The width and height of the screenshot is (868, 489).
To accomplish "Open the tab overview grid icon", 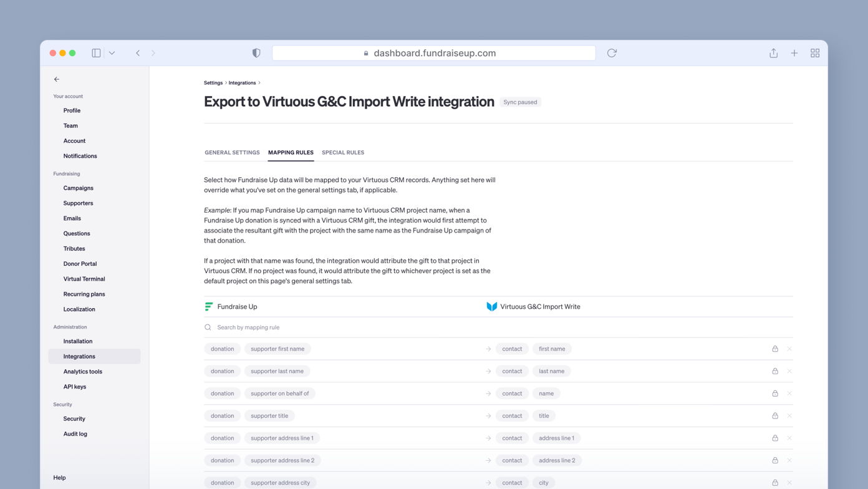I will tap(815, 53).
